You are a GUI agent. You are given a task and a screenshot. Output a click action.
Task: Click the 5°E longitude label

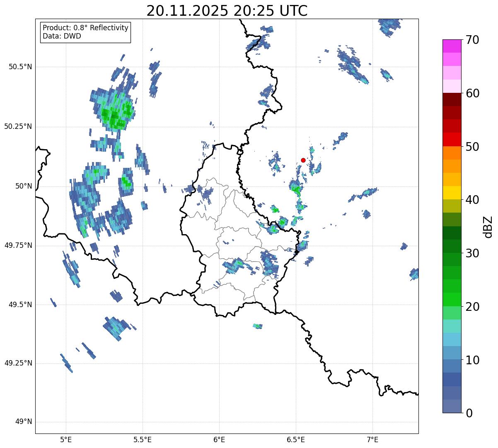(66, 439)
